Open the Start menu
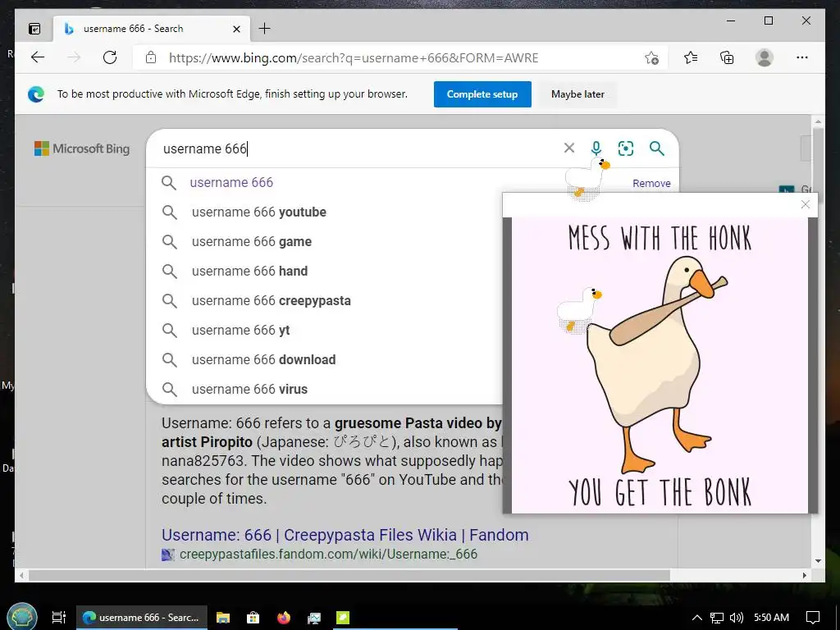840x630 pixels. click(x=21, y=617)
